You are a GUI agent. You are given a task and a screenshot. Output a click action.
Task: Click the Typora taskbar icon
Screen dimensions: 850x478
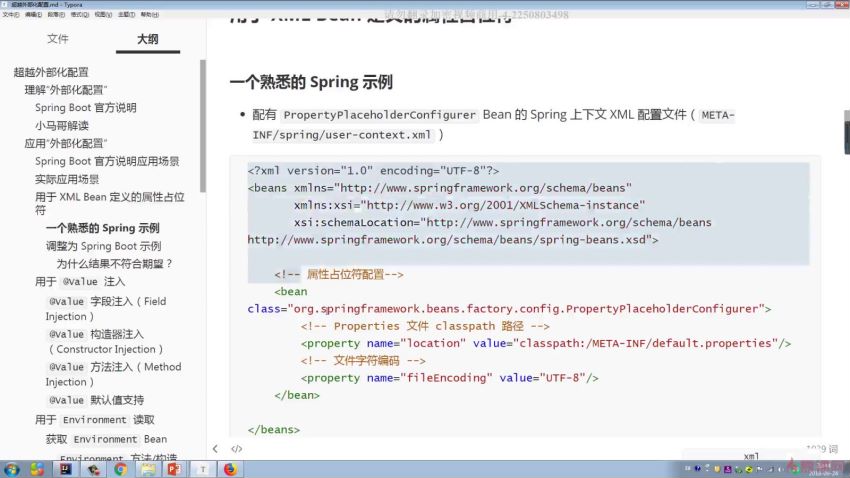click(x=203, y=468)
